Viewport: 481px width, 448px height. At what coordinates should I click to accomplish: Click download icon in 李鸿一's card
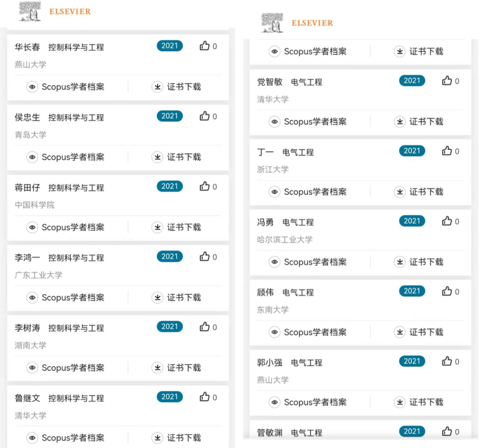(158, 298)
